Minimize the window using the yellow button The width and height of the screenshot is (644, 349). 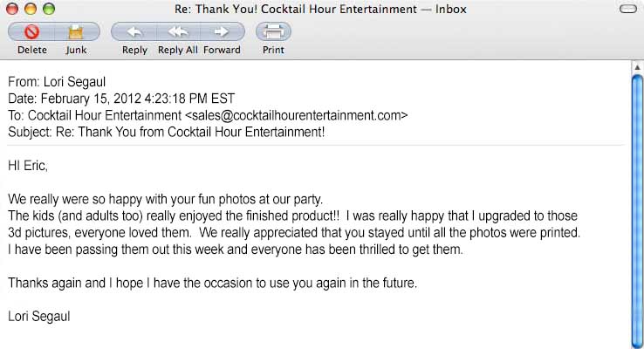[x=29, y=9]
